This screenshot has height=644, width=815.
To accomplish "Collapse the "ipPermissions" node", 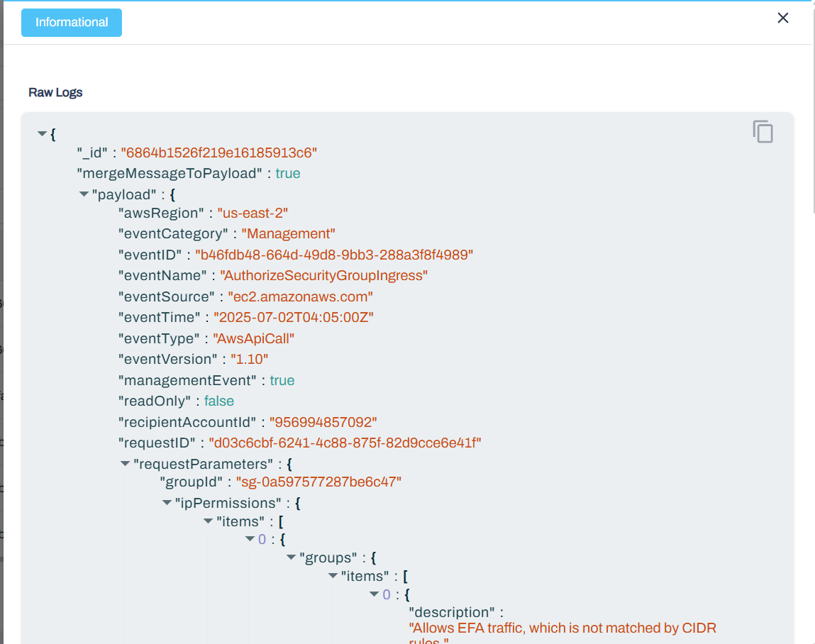I will (167, 502).
